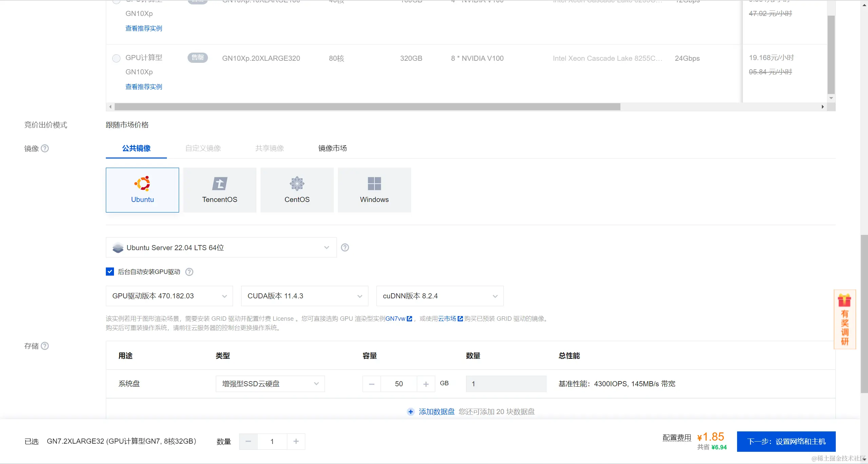This screenshot has width=868, height=464.
Task: Open GN7vw rendering instance link
Action: 396,319
